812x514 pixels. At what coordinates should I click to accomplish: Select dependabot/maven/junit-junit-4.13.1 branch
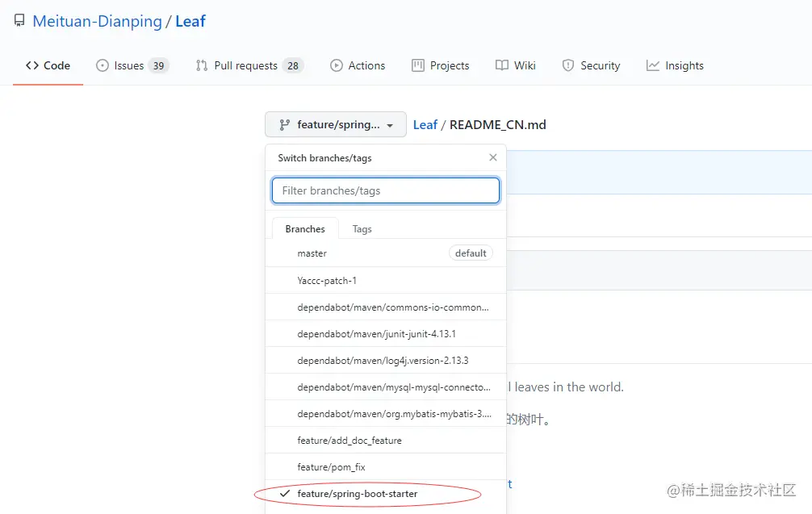(x=386, y=334)
